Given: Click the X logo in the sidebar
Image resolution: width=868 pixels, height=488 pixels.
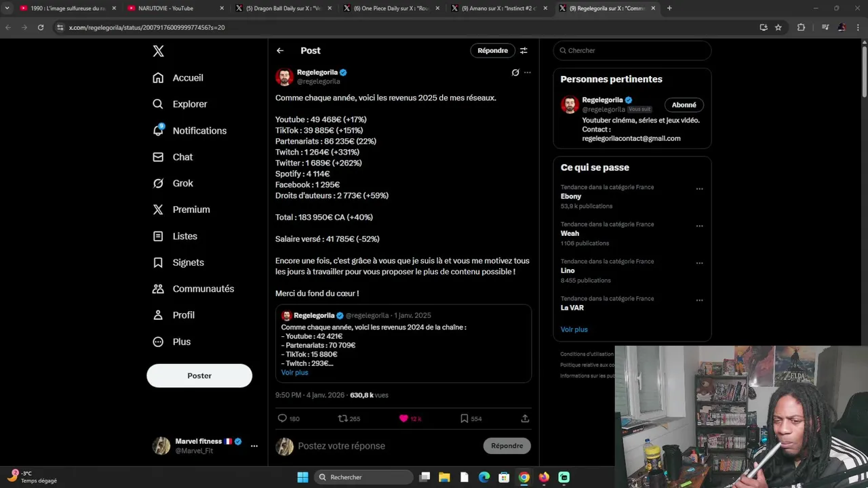Looking at the screenshot, I should click(x=158, y=51).
